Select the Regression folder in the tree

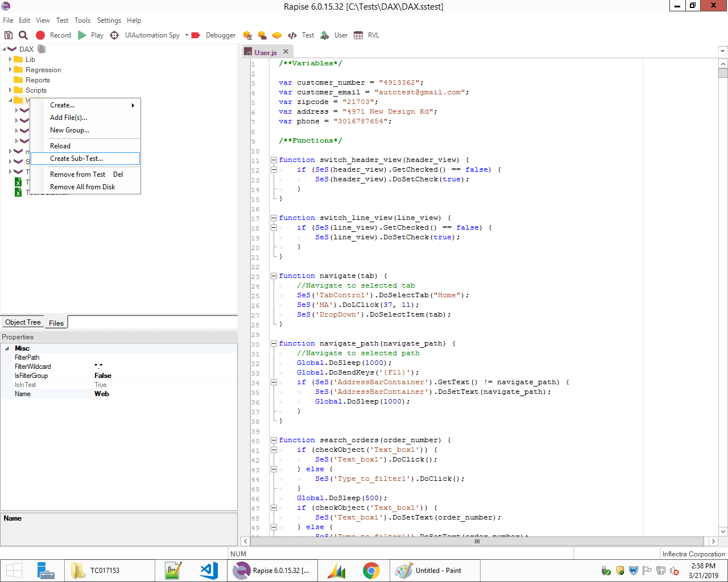pos(43,70)
